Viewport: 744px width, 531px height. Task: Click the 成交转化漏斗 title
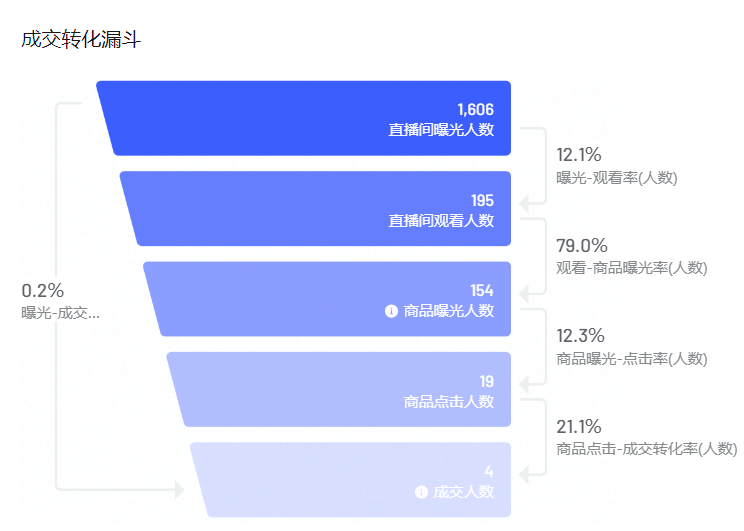[x=81, y=41]
